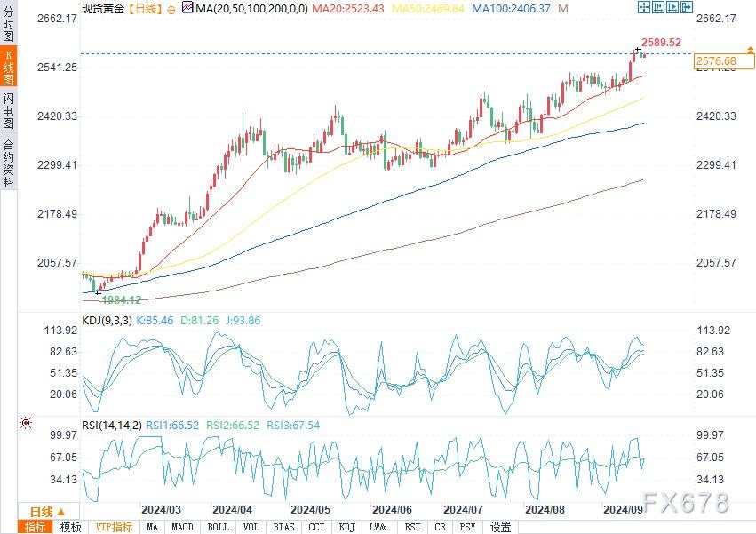This screenshot has height=534, width=756.
Task: Click the RSI1:66.52 value
Action: [172, 425]
